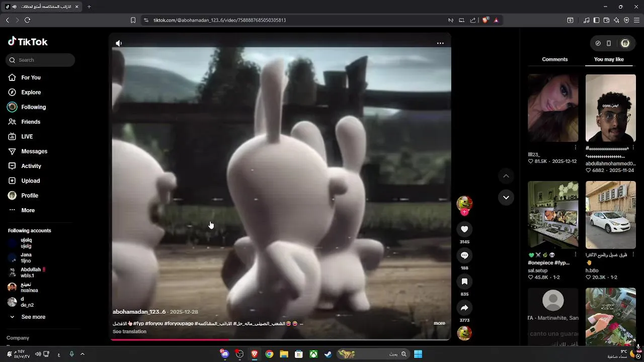Open followed account Abdullah
The width and height of the screenshot is (644, 362).
[26, 273]
